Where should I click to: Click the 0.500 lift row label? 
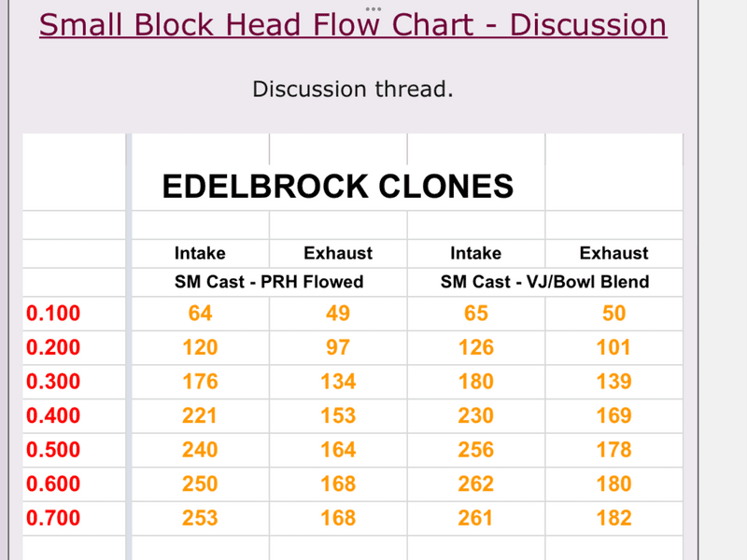coord(53,450)
